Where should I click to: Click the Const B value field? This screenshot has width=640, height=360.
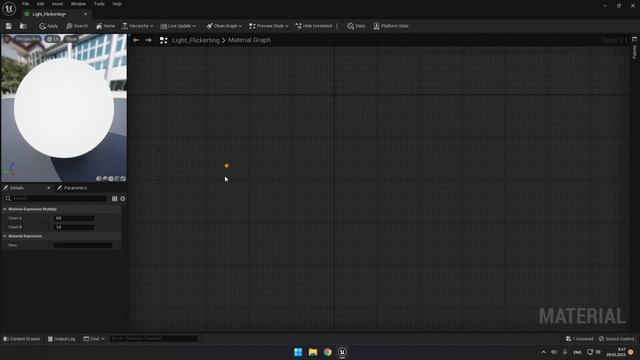[74, 227]
